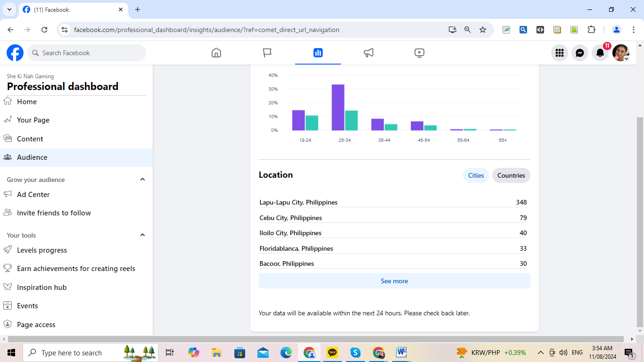The image size is (644, 362).
Task: Click the purple bar for ages 25-34
Action: [x=338, y=107]
